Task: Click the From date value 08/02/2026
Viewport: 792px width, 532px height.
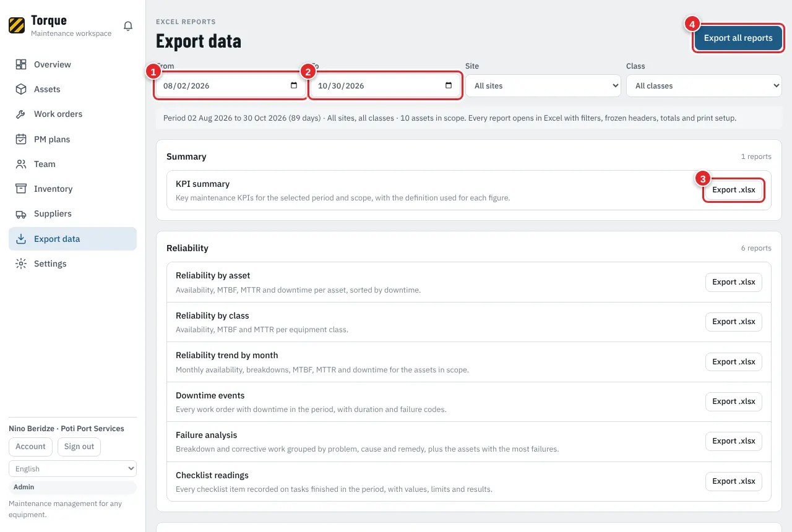Action: [186, 86]
